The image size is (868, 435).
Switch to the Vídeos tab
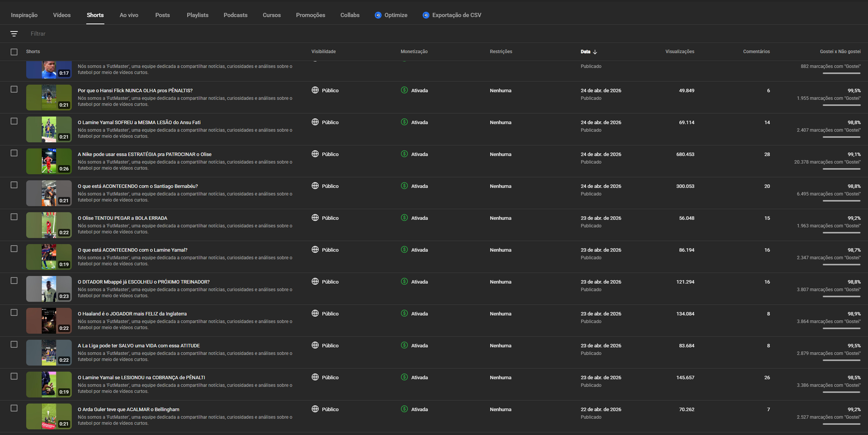click(62, 15)
